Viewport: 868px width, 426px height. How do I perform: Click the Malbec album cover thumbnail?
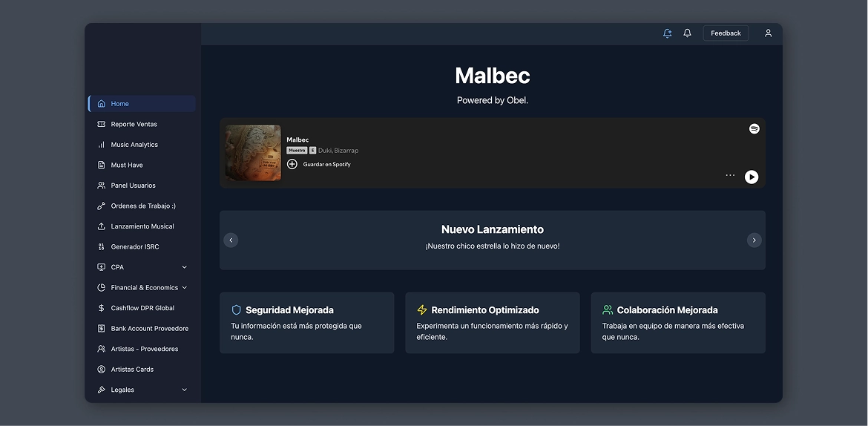coord(253,153)
